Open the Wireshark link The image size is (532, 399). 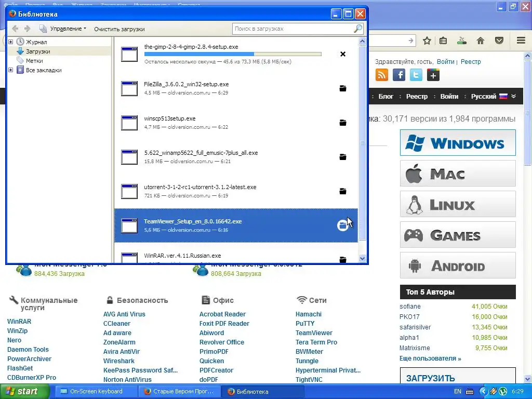pyautogui.click(x=119, y=361)
